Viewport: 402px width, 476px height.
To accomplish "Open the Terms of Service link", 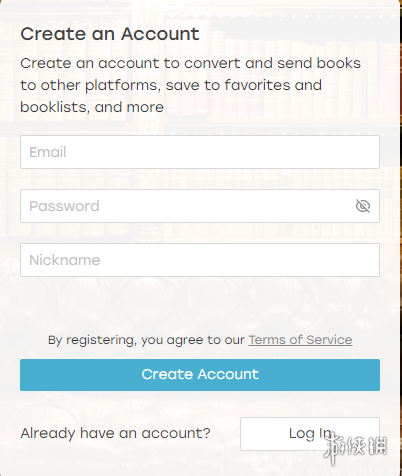I will (x=300, y=340).
